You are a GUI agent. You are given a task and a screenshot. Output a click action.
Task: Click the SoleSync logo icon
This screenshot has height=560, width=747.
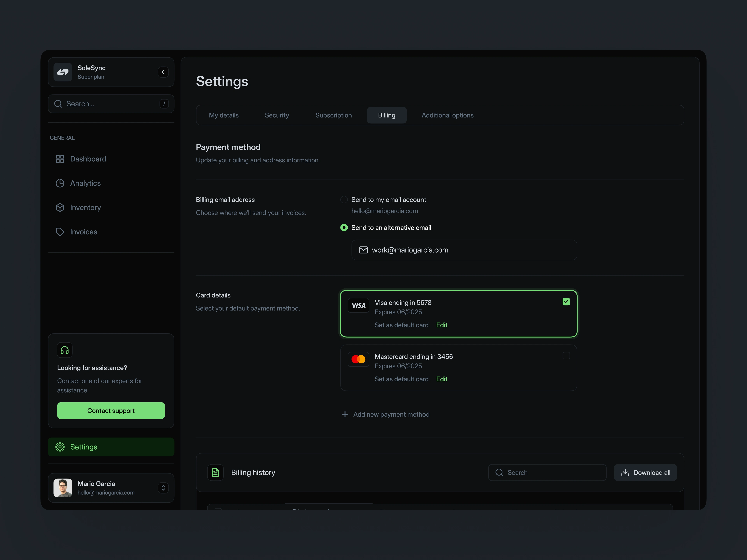tap(63, 72)
